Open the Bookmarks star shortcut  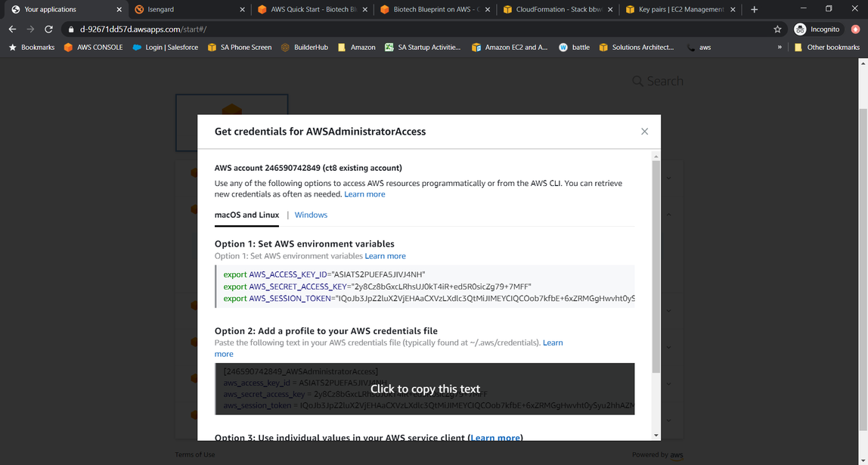32,48
